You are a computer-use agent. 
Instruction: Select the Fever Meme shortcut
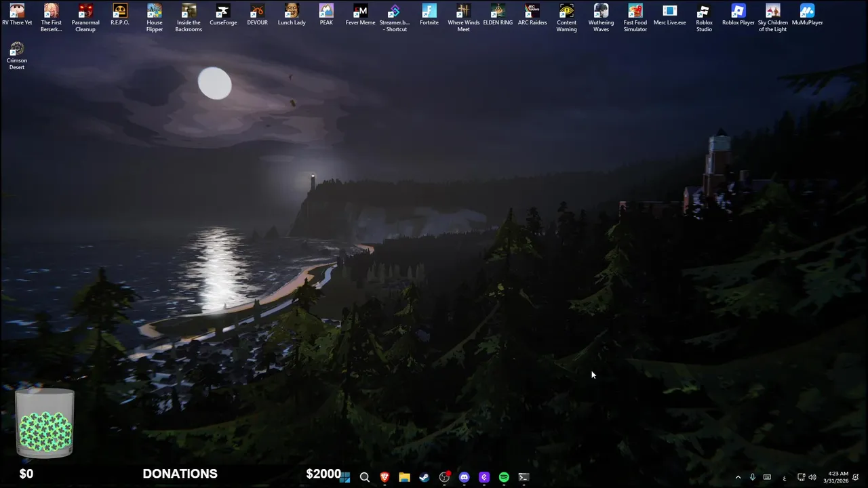360,15
